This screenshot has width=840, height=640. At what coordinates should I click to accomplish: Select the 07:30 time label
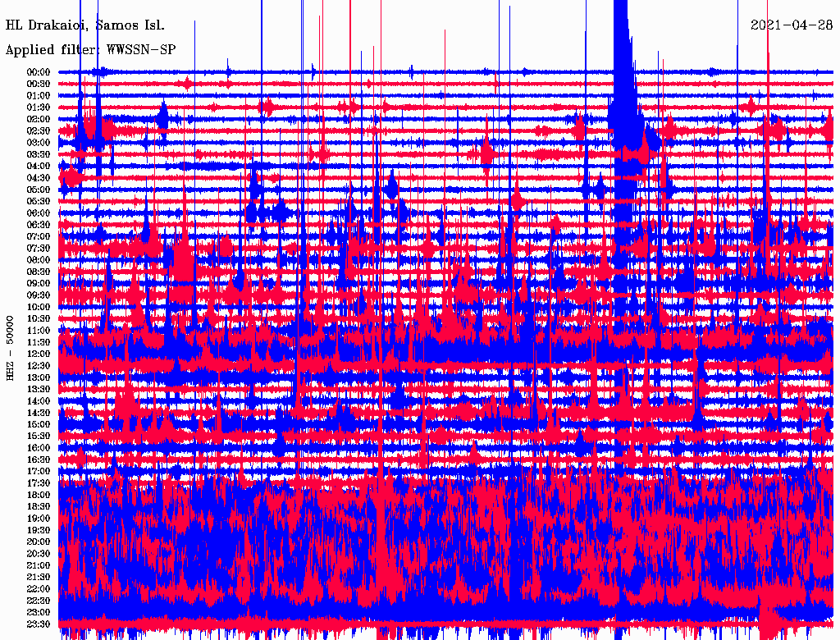point(39,248)
